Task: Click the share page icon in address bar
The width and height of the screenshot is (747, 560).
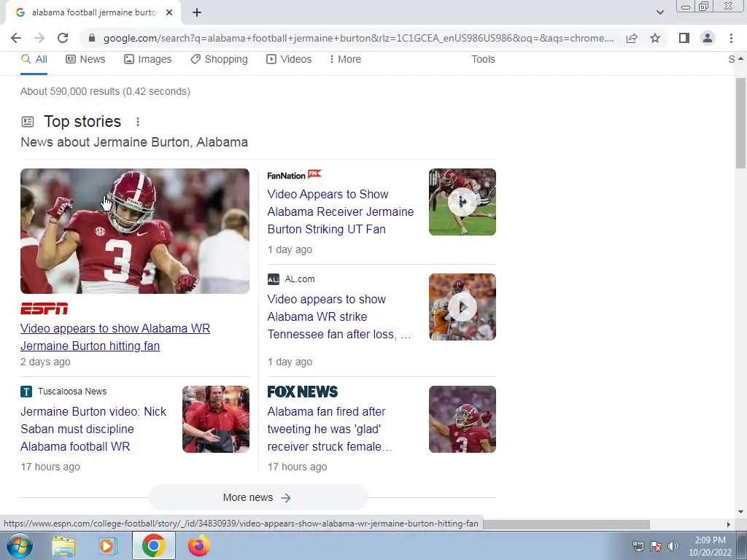Action: coord(632,38)
